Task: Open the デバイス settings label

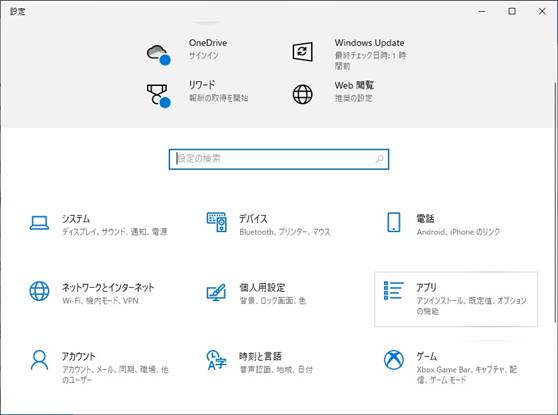Action: pyautogui.click(x=253, y=219)
